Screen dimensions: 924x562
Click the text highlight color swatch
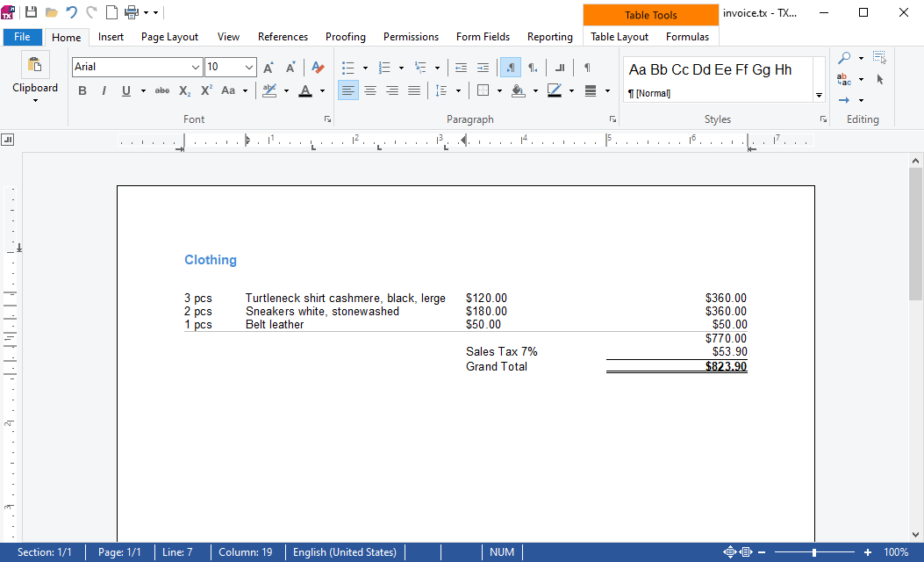coord(269,90)
